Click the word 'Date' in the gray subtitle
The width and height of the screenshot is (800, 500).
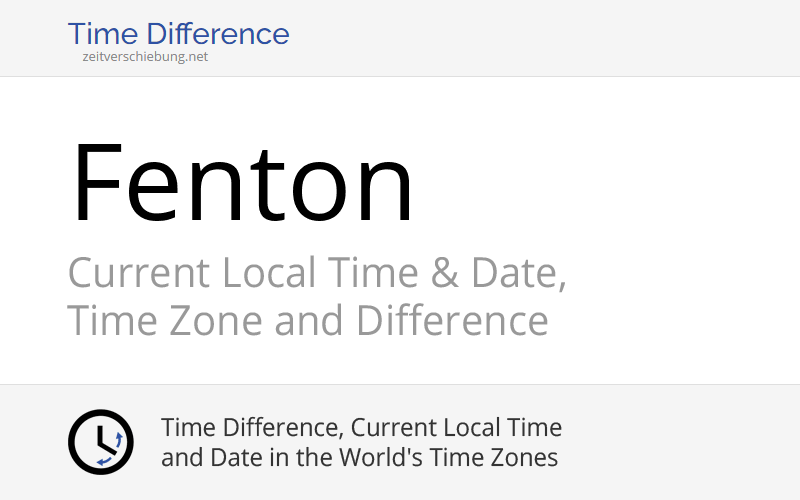click(x=509, y=273)
